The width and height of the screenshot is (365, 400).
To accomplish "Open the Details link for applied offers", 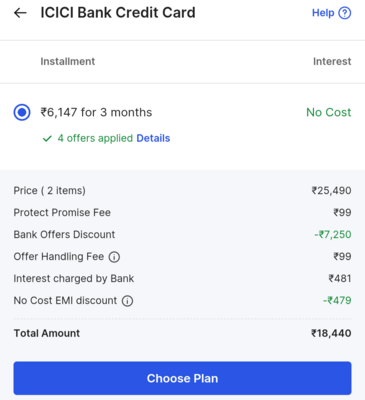I will click(x=153, y=138).
